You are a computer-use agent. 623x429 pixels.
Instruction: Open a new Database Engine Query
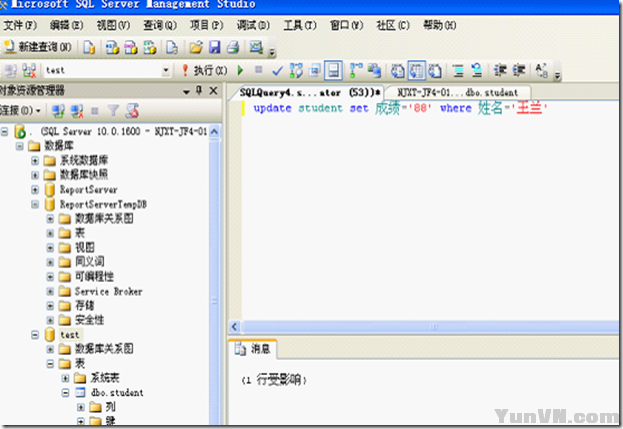pos(89,48)
